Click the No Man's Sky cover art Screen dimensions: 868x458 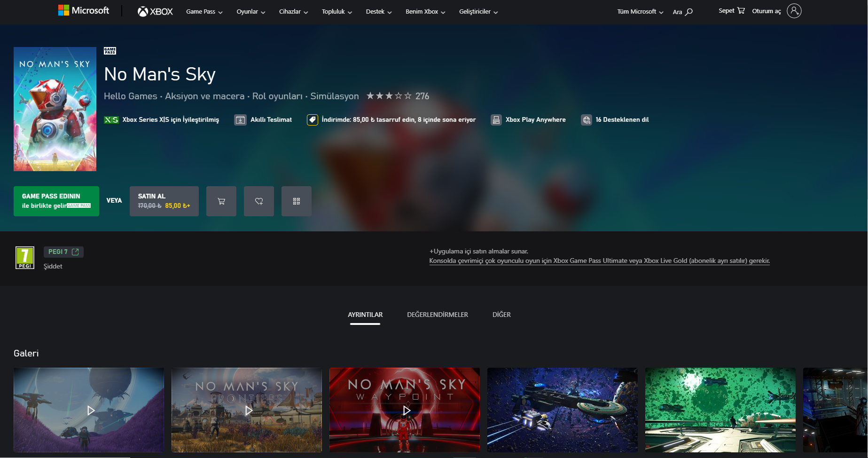(55, 109)
